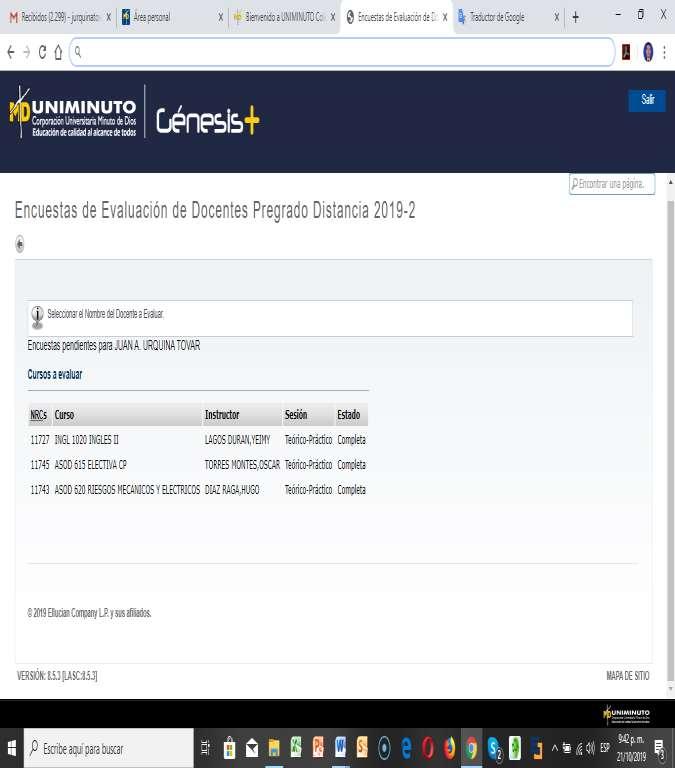Open Excel from taskbar
675x768 pixels.
[x=296, y=748]
